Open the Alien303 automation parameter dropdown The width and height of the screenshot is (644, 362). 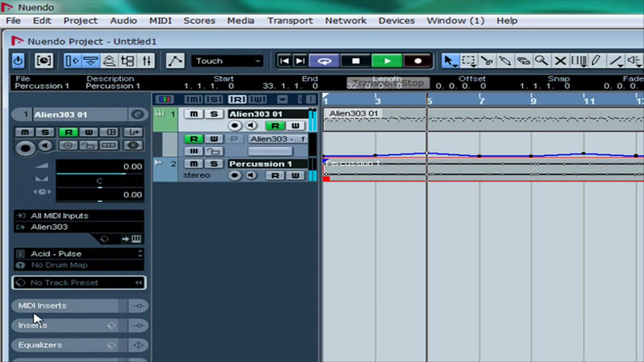pos(278,139)
